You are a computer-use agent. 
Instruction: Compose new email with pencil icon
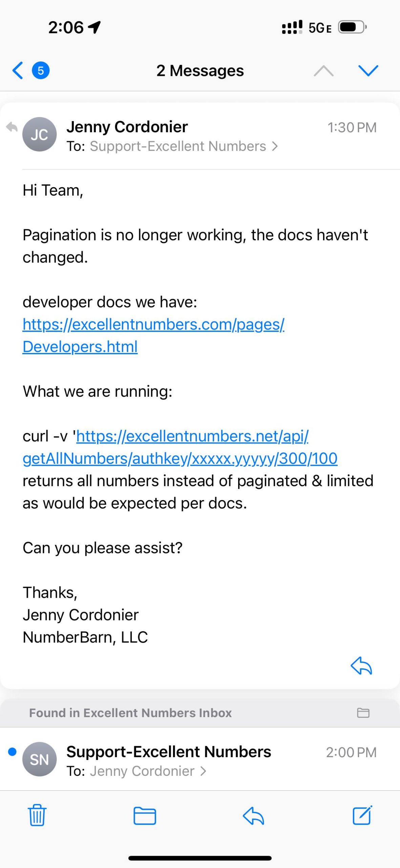362,815
